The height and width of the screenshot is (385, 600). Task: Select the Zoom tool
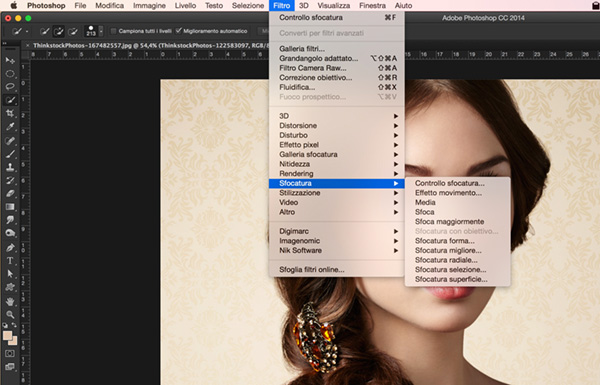tap(10, 315)
